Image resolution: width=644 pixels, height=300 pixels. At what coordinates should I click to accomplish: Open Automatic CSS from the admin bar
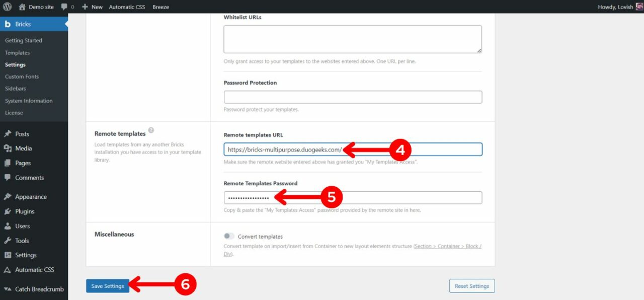coord(126,7)
